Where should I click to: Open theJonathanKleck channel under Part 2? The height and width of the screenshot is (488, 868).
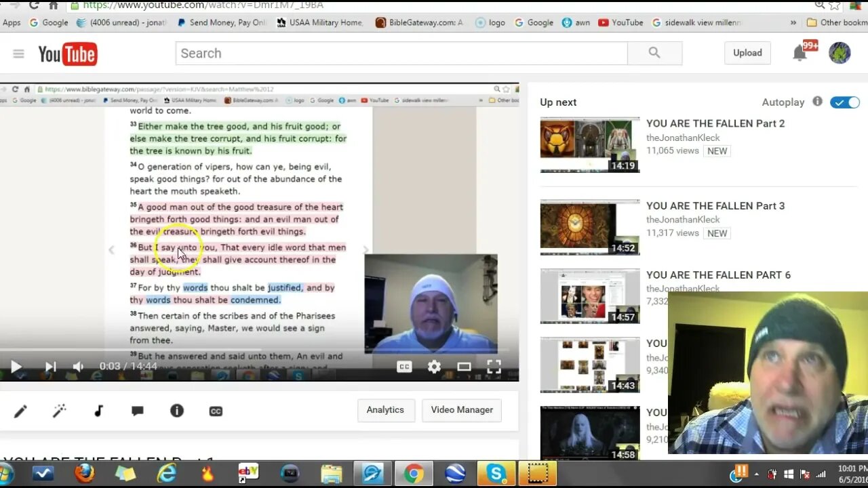pyautogui.click(x=683, y=138)
